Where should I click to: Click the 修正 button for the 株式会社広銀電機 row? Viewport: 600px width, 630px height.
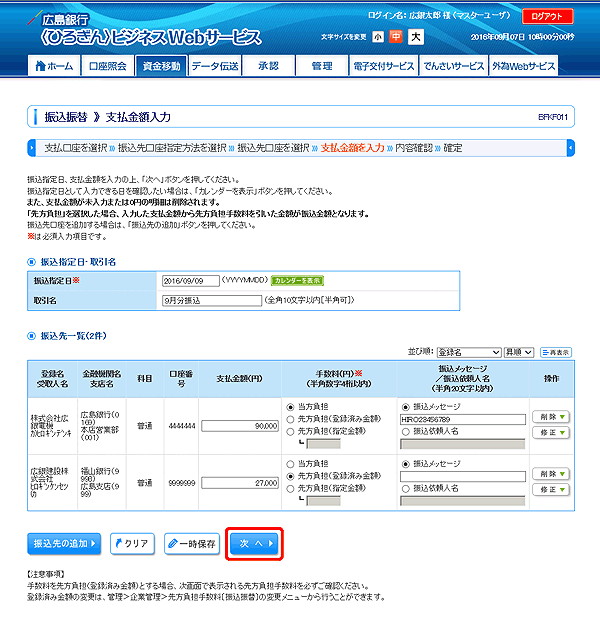pyautogui.click(x=551, y=433)
